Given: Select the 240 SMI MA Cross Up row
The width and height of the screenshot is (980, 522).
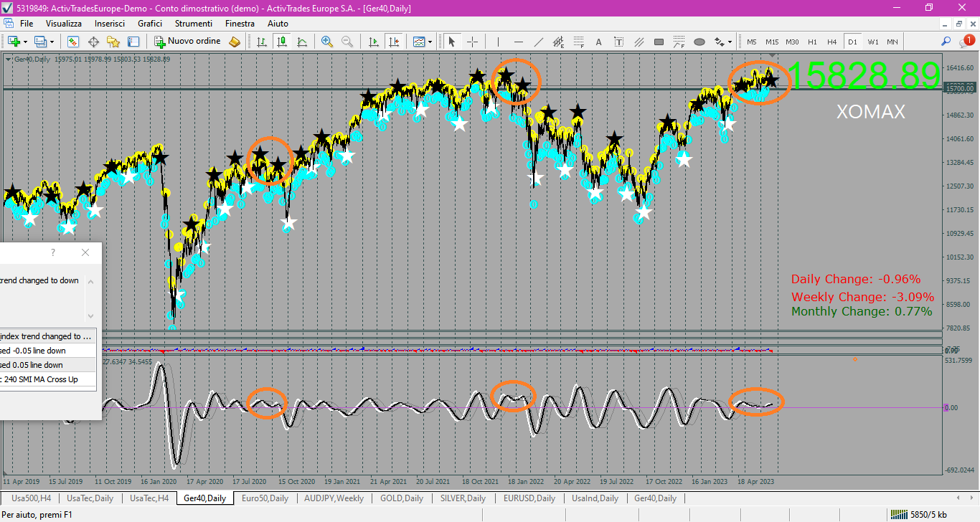Looking at the screenshot, I should pyautogui.click(x=48, y=379).
